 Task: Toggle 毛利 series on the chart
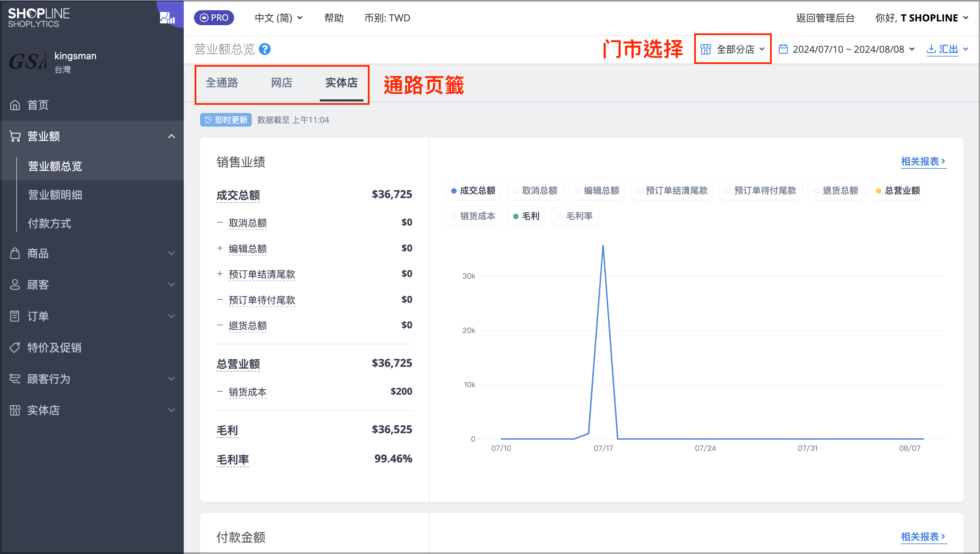pos(526,216)
